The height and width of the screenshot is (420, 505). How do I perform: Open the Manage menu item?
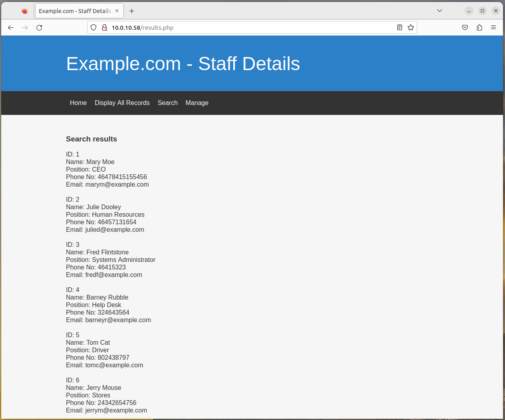coord(197,103)
